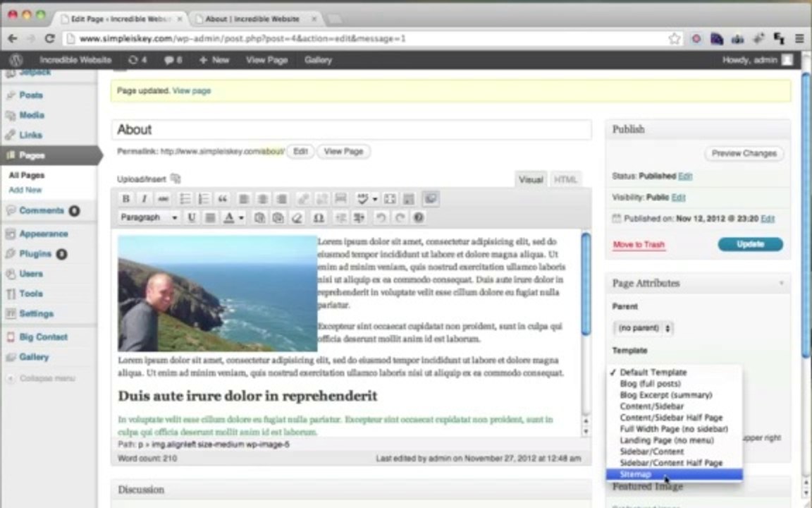This screenshot has height=508, width=812.
Task: Toggle the kitchen sink toolbar row
Action: coord(409,198)
